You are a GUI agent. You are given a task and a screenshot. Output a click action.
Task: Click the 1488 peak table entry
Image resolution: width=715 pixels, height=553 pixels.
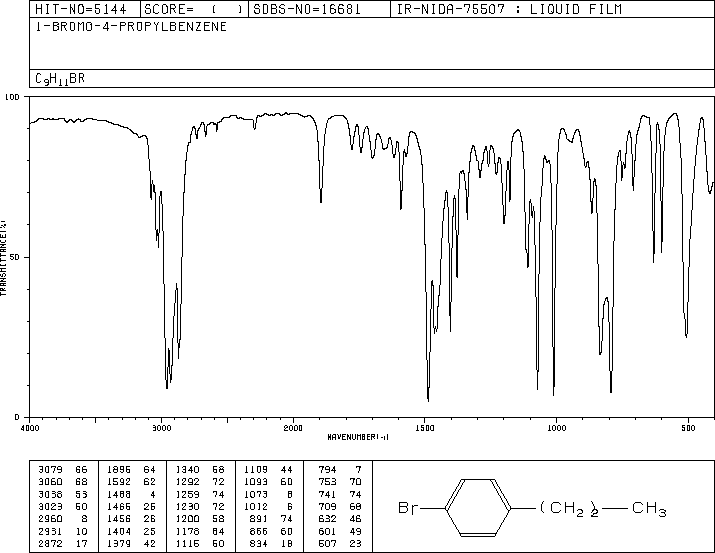(x=119, y=494)
